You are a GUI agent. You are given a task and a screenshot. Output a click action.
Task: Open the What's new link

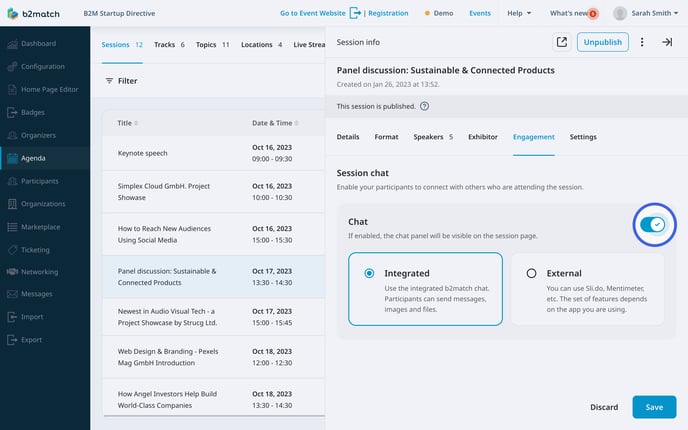point(569,13)
